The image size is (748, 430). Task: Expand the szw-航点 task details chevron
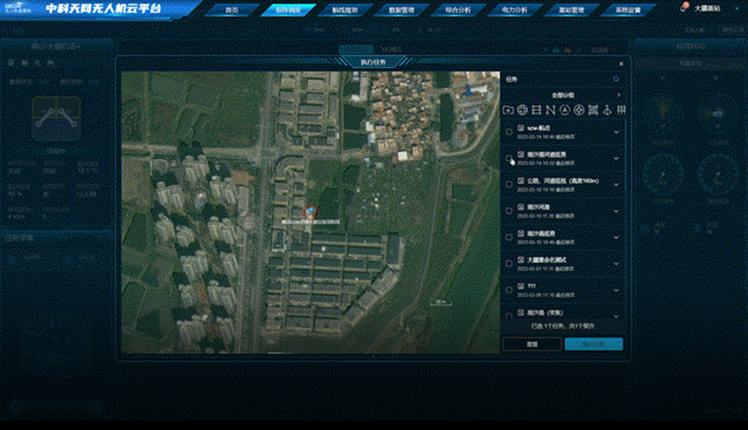click(x=616, y=132)
